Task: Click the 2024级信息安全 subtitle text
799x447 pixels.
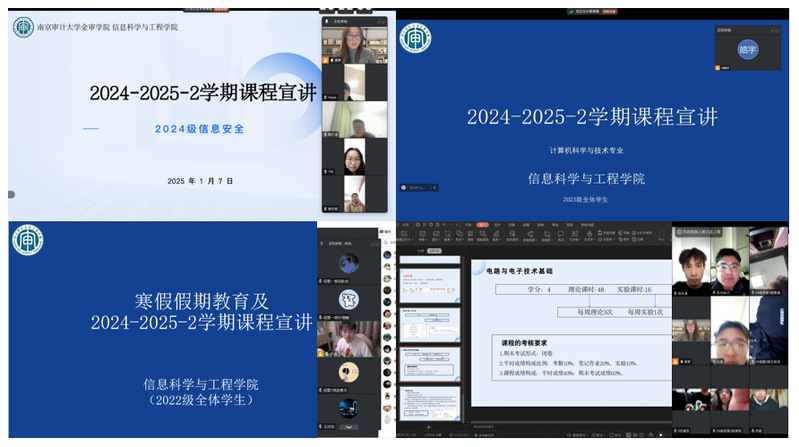Action: 200,128
